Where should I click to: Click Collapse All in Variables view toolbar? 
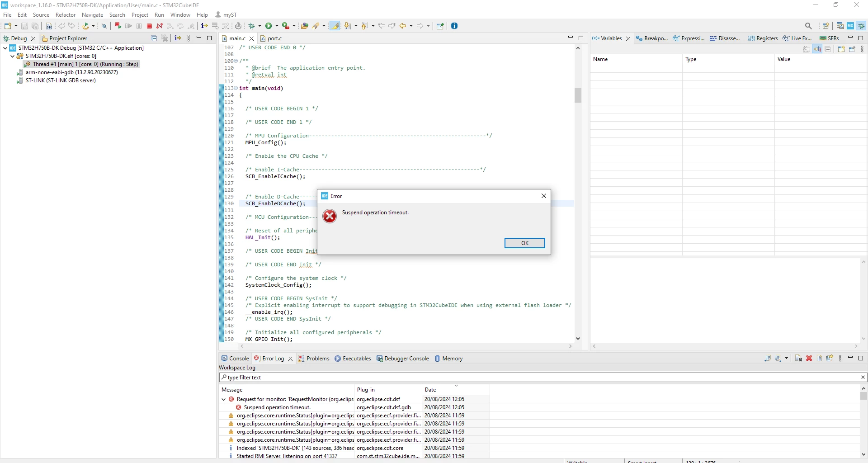[x=828, y=49]
